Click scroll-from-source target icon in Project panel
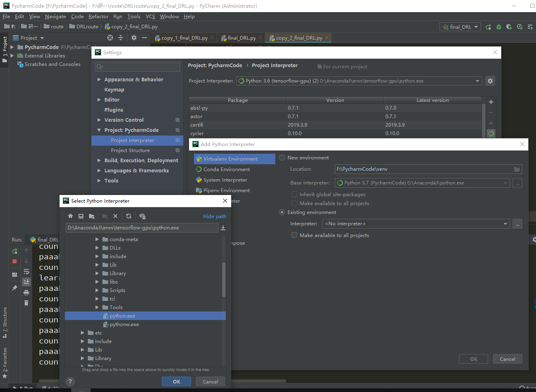This screenshot has width=536, height=392. [110, 38]
